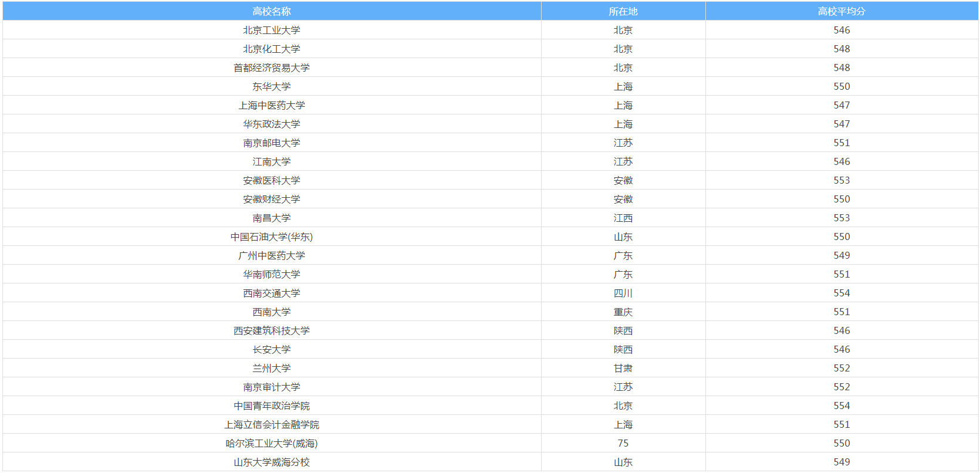Select the 江南大学 cell
This screenshot has width=980, height=473.
click(x=272, y=161)
